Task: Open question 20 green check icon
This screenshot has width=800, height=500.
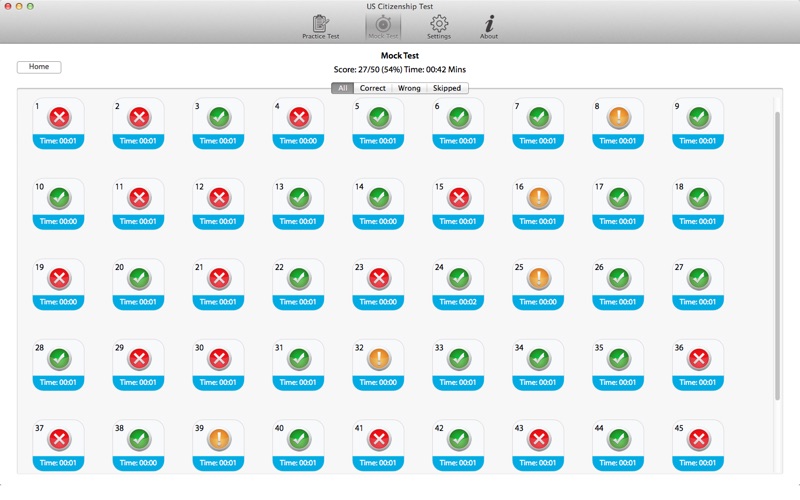Action: pyautogui.click(x=139, y=279)
